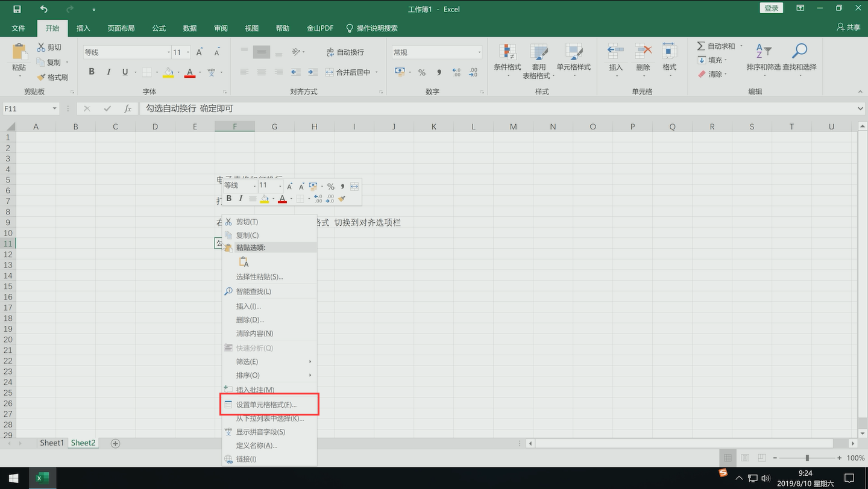
Task: Click the Undo arrow in quick access
Action: [x=44, y=9]
